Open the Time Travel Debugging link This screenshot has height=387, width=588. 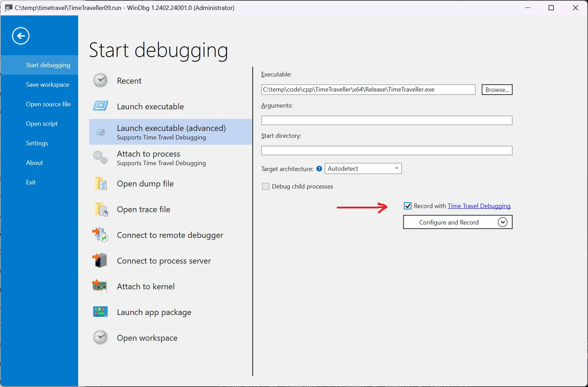coord(479,206)
